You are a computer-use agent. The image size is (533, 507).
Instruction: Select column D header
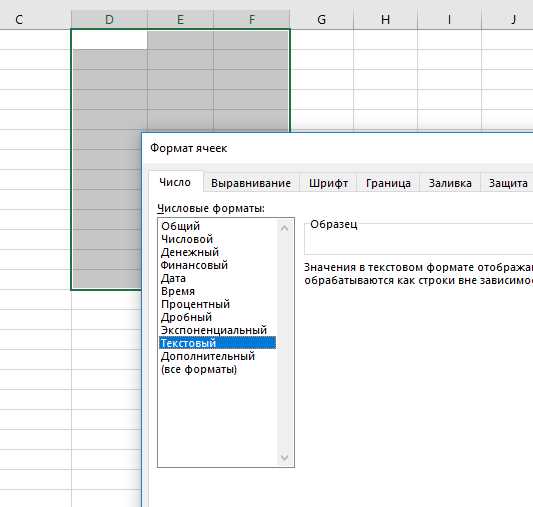(109, 19)
